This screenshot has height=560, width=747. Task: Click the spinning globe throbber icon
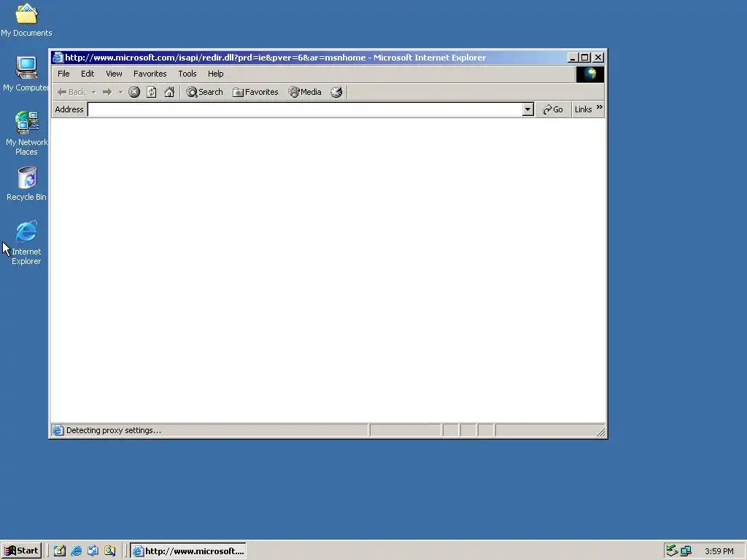click(x=589, y=74)
